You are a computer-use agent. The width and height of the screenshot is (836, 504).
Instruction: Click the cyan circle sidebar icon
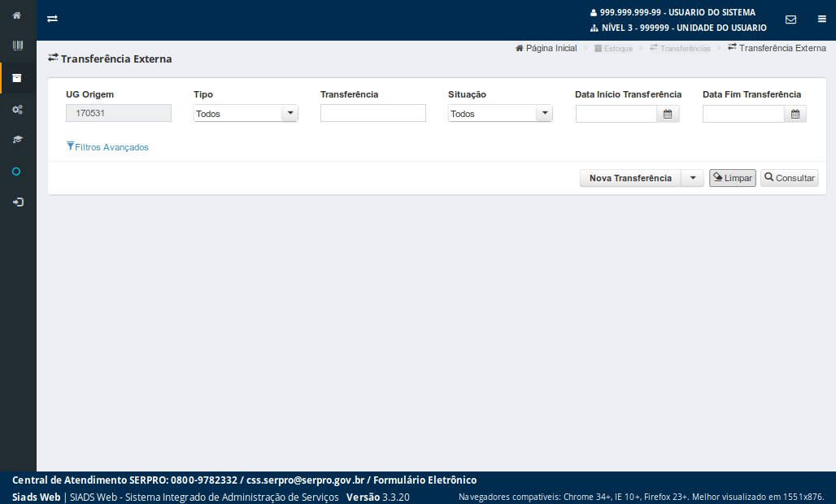coord(16,172)
